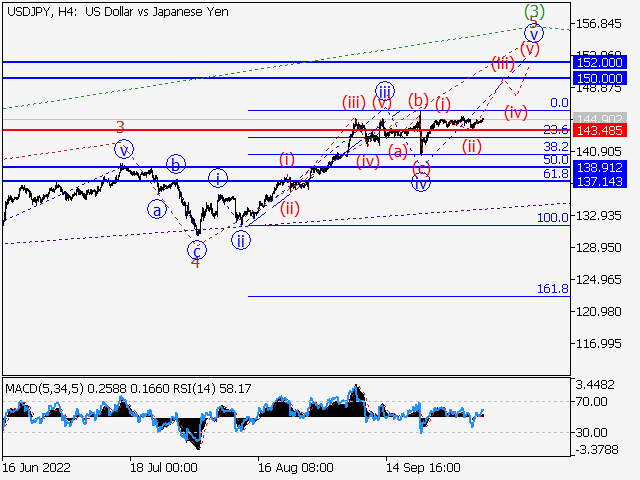Click the circled blue a wave label
The height and width of the screenshot is (480, 640).
coord(157,211)
